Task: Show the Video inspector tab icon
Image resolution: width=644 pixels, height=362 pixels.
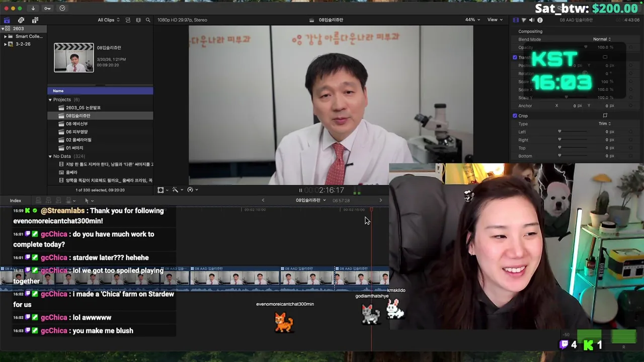Action: pos(516,20)
